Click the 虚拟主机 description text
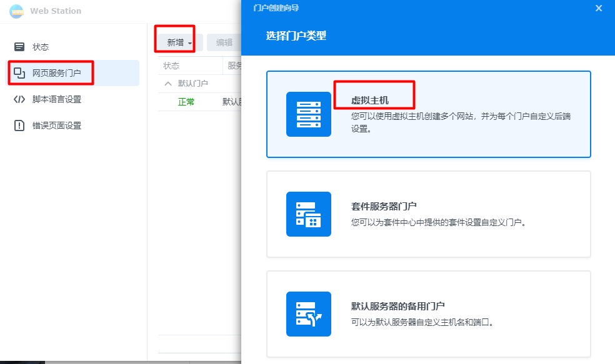The width and height of the screenshot is (615, 364). pos(461,122)
